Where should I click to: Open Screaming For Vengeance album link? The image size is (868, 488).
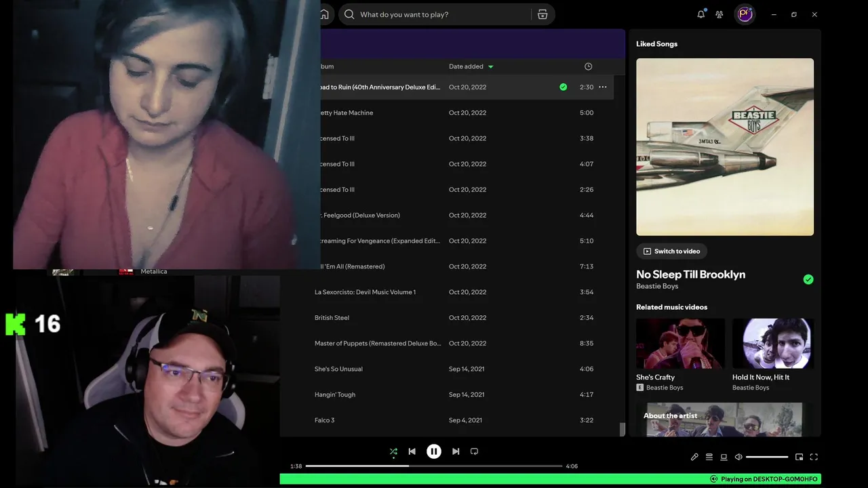pos(379,241)
